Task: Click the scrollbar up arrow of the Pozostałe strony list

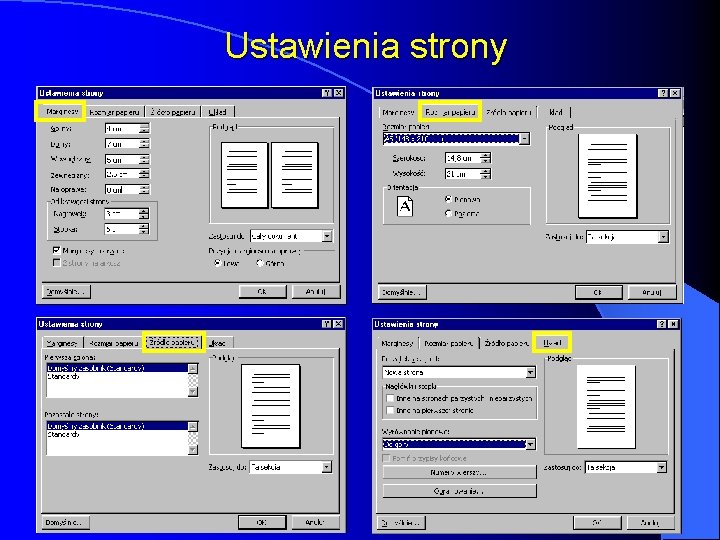Action: tap(193, 427)
